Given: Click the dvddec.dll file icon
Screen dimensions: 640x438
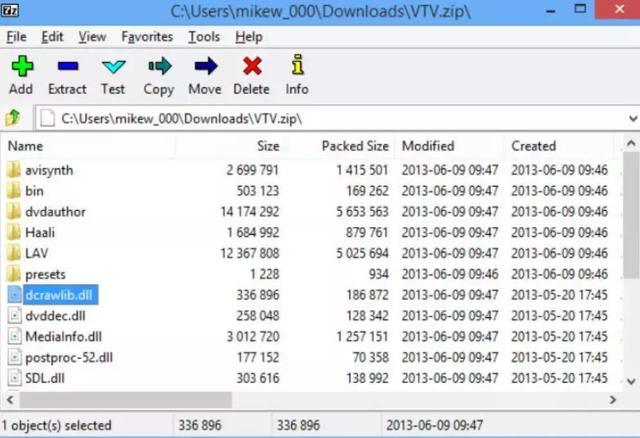Looking at the screenshot, I should [15, 316].
